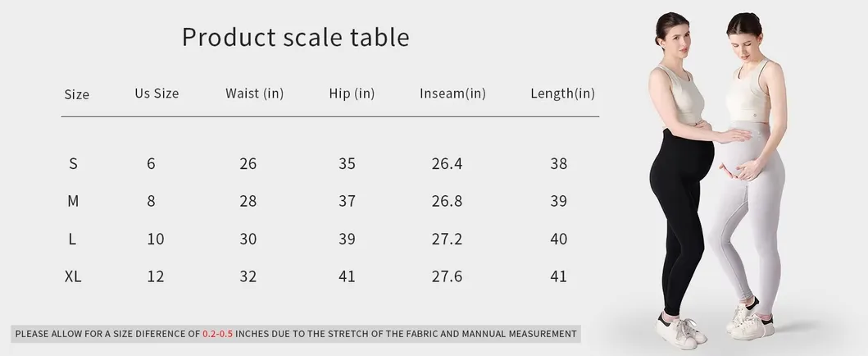
Task: Click the red 0.2-0.5 text
Action: click(217, 334)
